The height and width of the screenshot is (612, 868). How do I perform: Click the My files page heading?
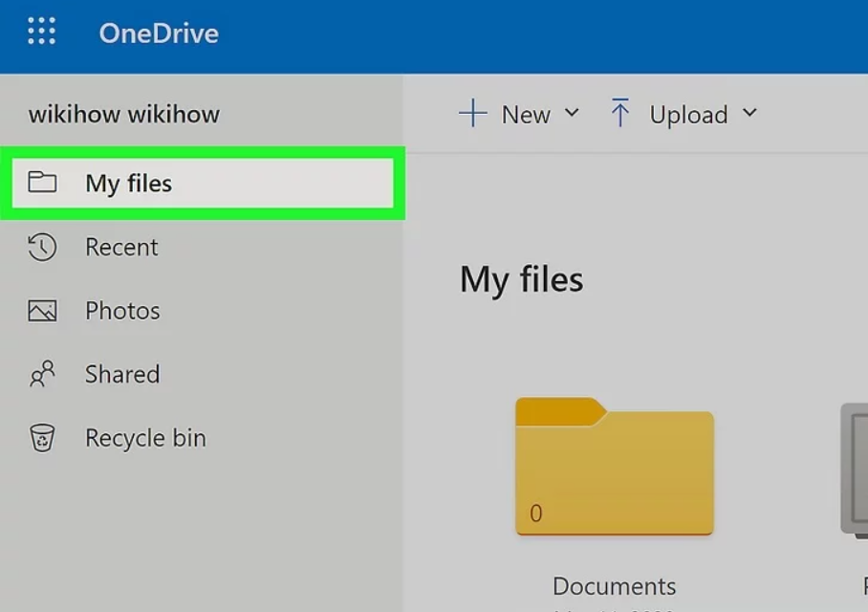pyautogui.click(x=521, y=279)
